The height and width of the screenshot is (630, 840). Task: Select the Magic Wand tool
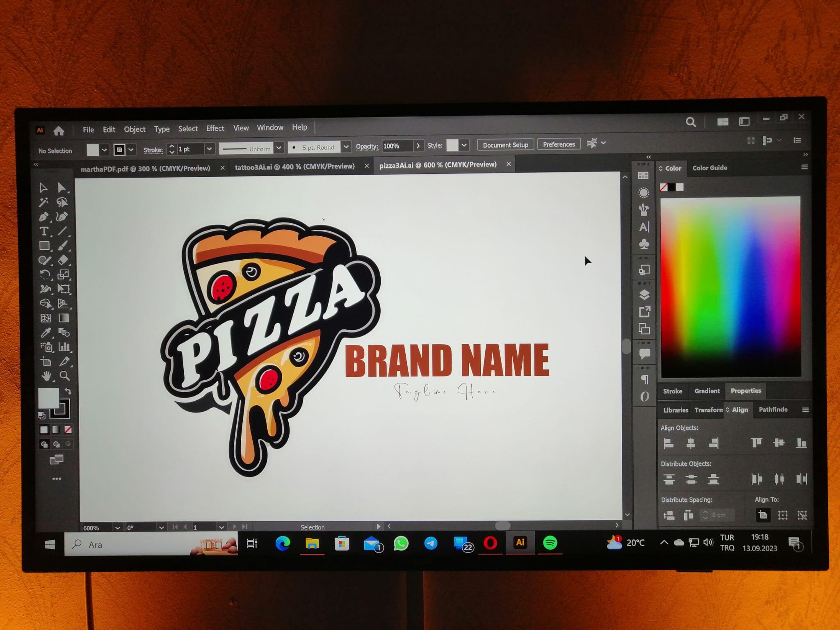pyautogui.click(x=43, y=202)
